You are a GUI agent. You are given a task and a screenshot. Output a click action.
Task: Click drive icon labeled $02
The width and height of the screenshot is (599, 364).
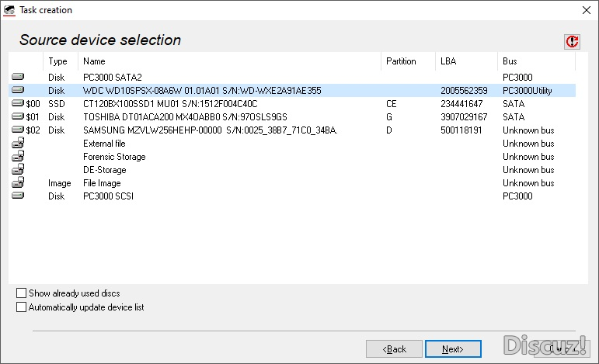[18, 130]
